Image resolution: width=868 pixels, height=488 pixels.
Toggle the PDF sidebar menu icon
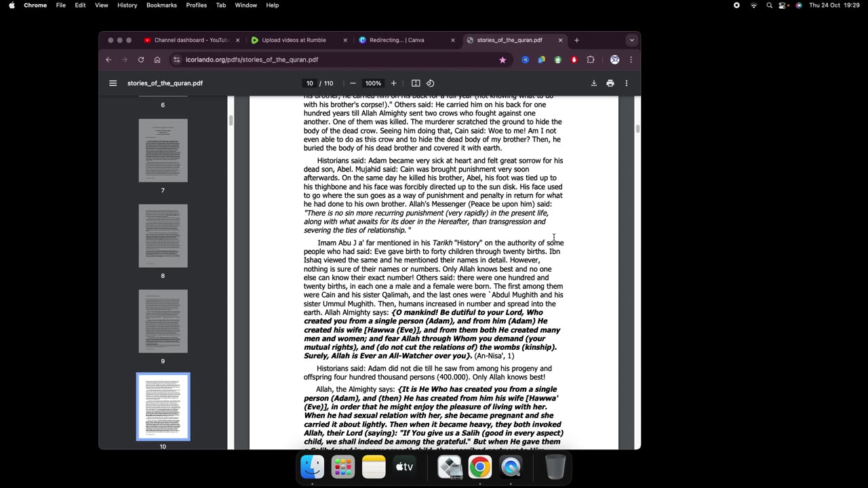113,83
